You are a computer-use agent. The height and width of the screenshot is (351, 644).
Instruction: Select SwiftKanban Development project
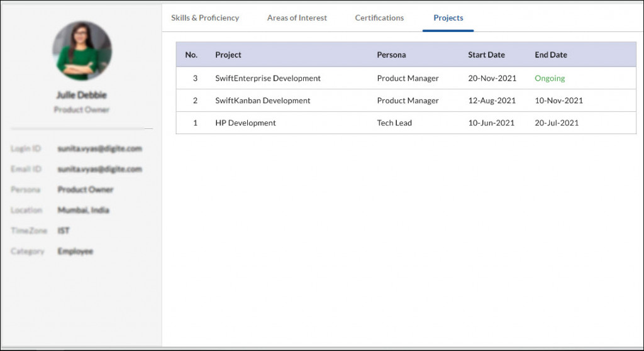coord(262,100)
